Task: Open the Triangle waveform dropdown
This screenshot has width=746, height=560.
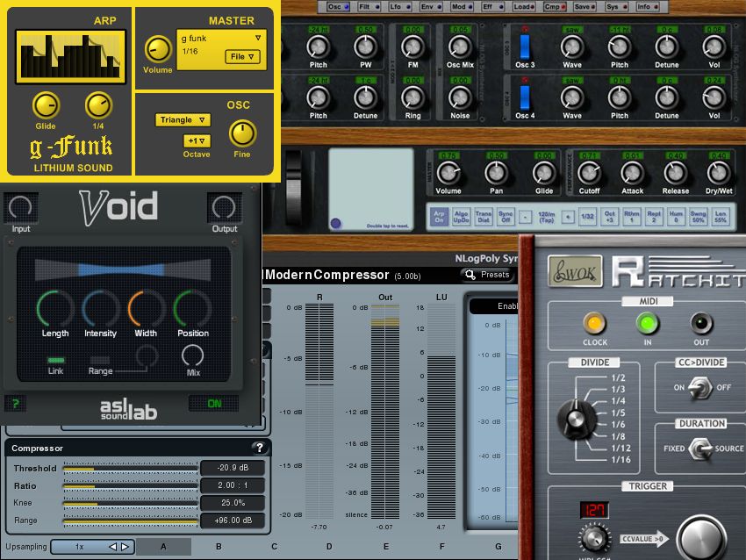Action: [x=182, y=120]
